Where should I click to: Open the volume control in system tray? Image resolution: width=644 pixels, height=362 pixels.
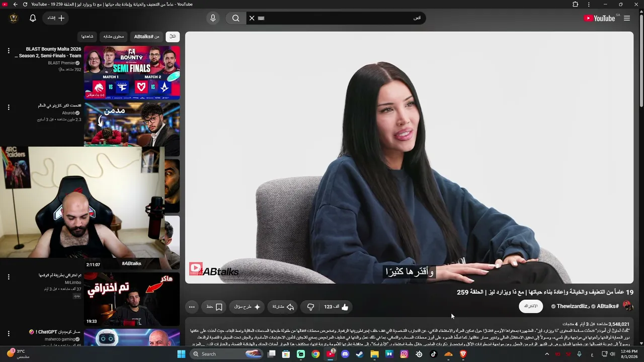tap(612, 354)
